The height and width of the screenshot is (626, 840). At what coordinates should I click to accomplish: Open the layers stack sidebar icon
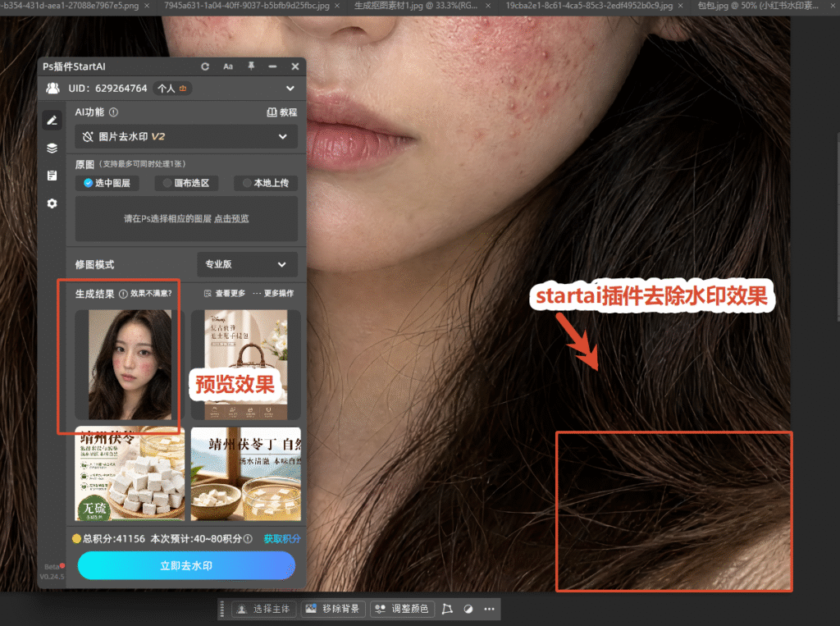52,148
